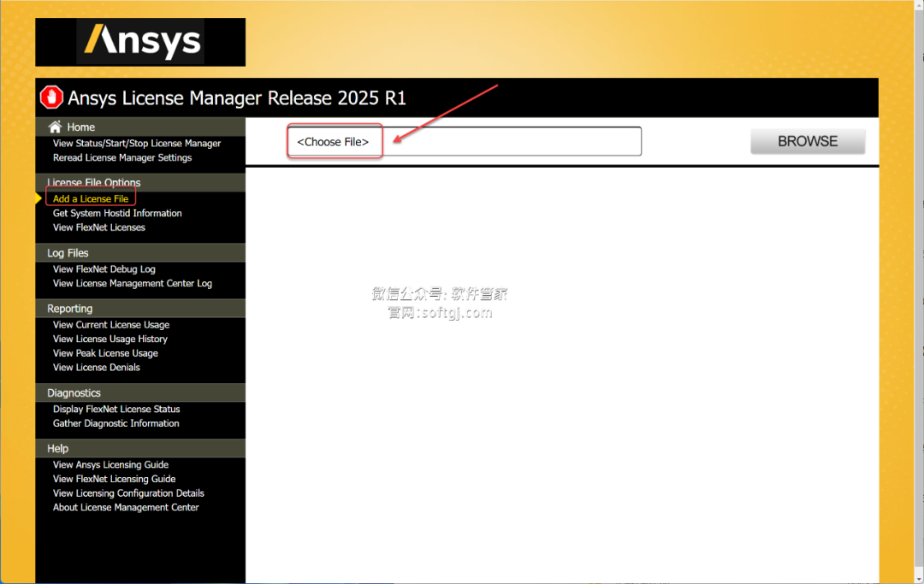Screen dimensions: 924x584
Task: Open About License Management Center
Action: coord(126,507)
